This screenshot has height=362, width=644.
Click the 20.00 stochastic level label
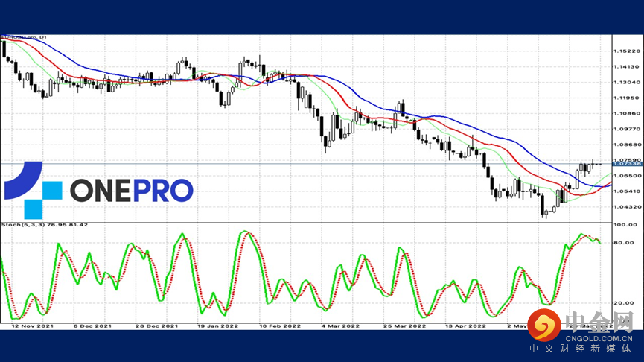point(624,303)
